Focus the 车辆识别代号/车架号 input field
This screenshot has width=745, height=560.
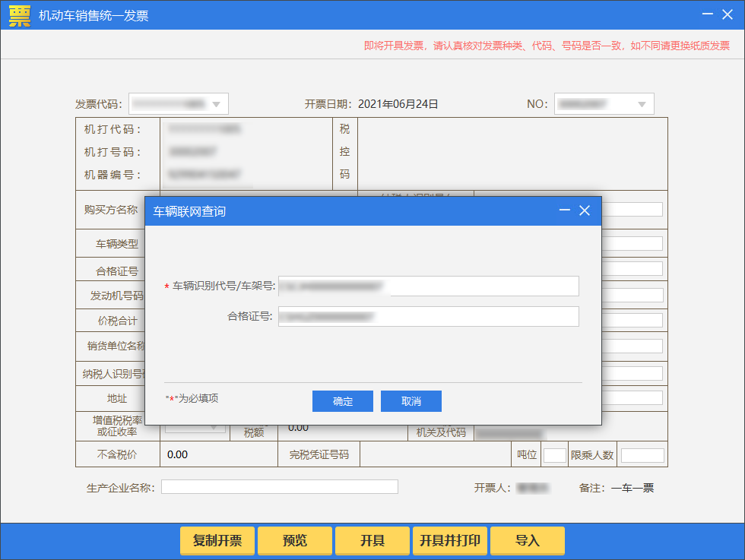coord(428,286)
